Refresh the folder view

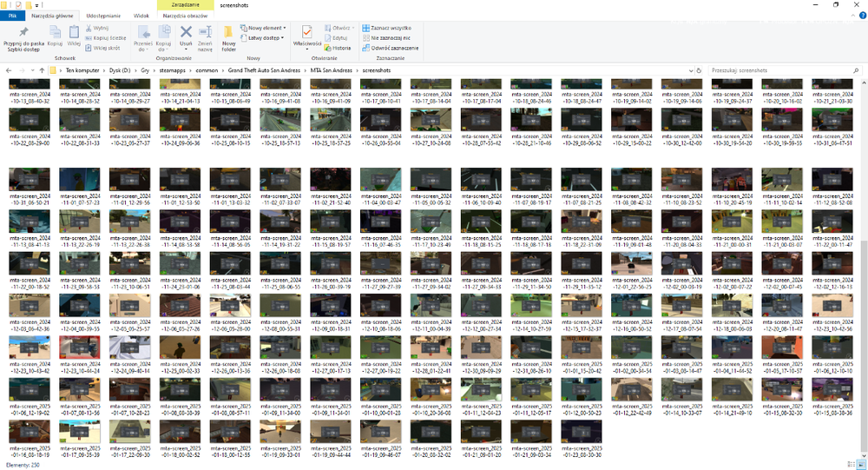tap(699, 70)
